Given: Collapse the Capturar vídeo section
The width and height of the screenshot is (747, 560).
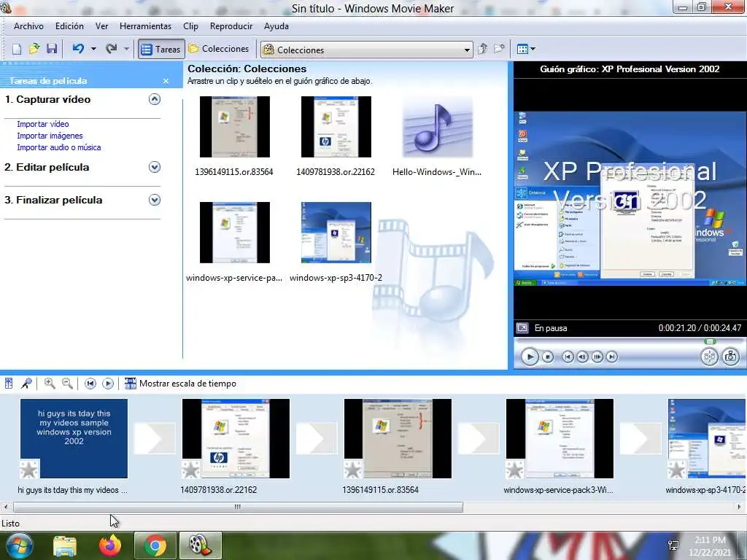Looking at the screenshot, I should pyautogui.click(x=155, y=99).
